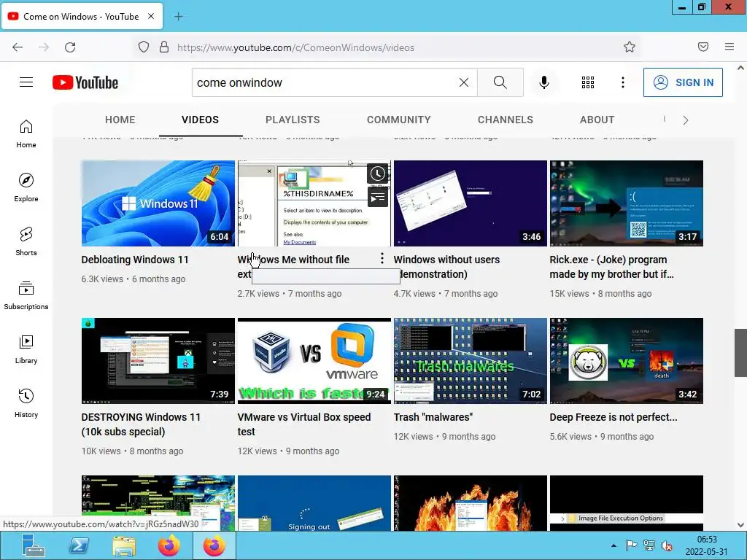Viewport: 747px width, 560px height.
Task: Open the Trash "malwares" title link
Action: (x=433, y=417)
